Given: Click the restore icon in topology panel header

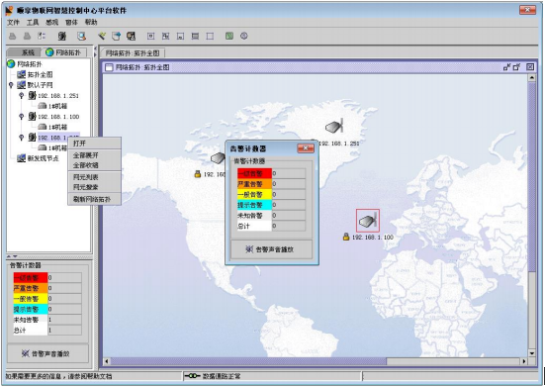Looking at the screenshot, I should [516, 67].
